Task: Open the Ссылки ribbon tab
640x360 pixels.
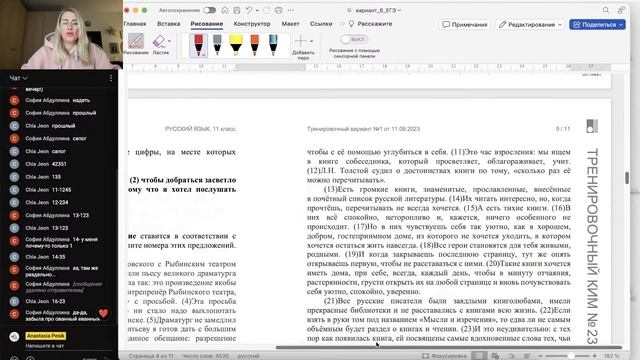Action: point(321,24)
